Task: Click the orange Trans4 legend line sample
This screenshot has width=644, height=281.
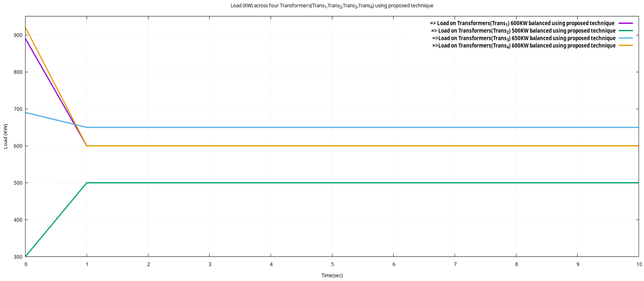Action: click(626, 46)
